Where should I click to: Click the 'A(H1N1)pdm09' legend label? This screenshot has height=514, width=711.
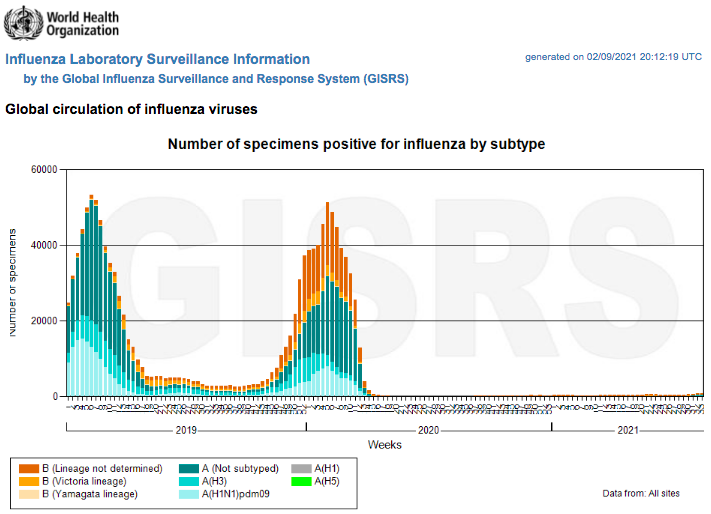(x=236, y=494)
